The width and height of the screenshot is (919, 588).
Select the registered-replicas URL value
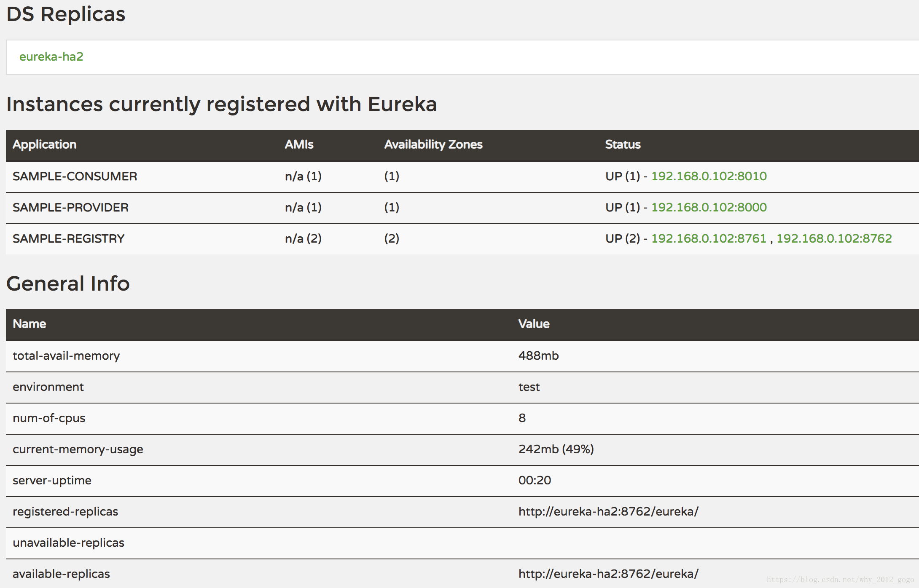tap(608, 511)
